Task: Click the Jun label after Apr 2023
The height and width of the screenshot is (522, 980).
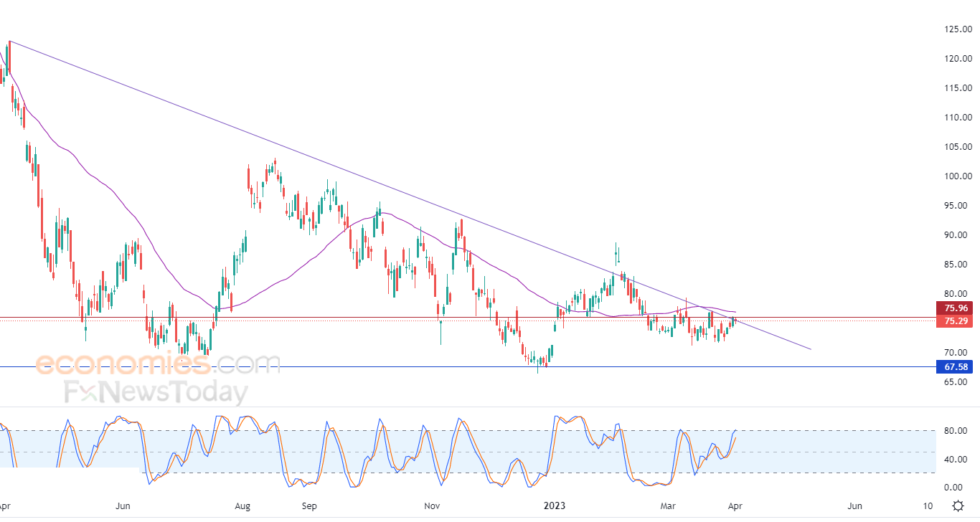Action: tap(856, 506)
